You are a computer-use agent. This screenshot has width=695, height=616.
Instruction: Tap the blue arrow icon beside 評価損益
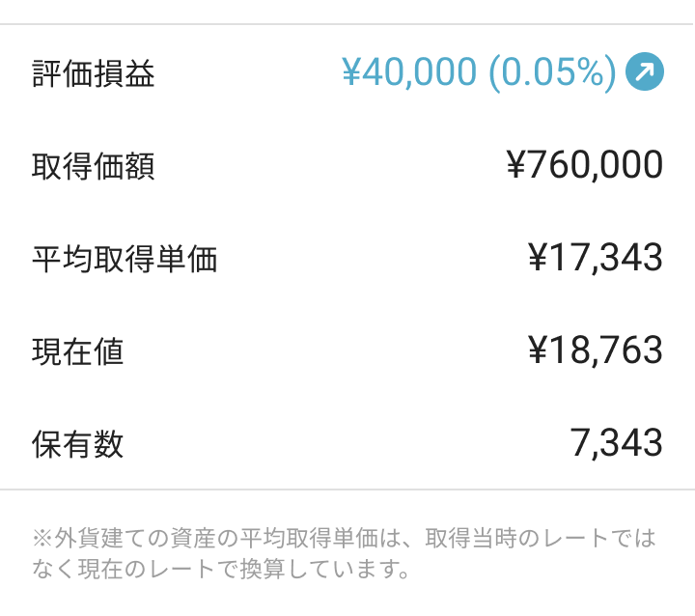point(644,73)
